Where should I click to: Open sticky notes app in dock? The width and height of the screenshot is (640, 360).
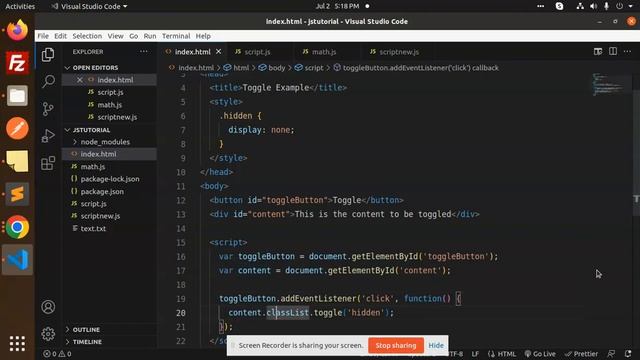tap(17, 161)
